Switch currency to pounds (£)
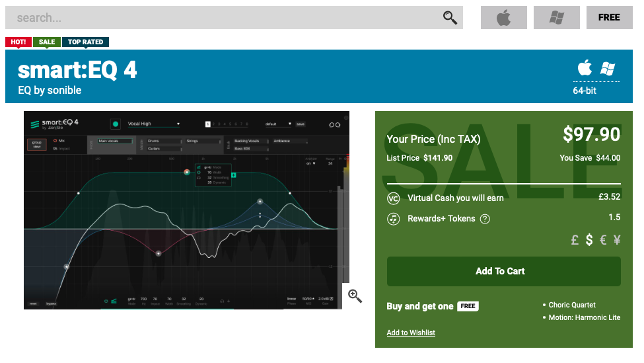The width and height of the screenshot is (644, 363). tap(575, 239)
